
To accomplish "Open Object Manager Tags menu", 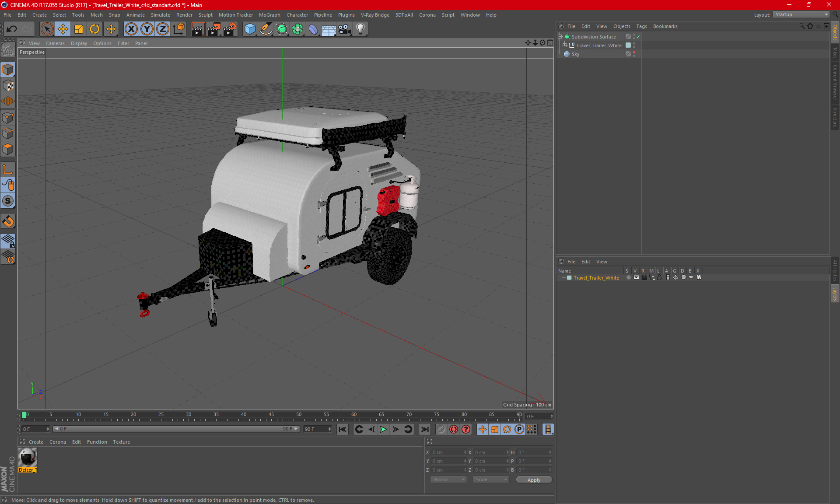I will coord(641,26).
